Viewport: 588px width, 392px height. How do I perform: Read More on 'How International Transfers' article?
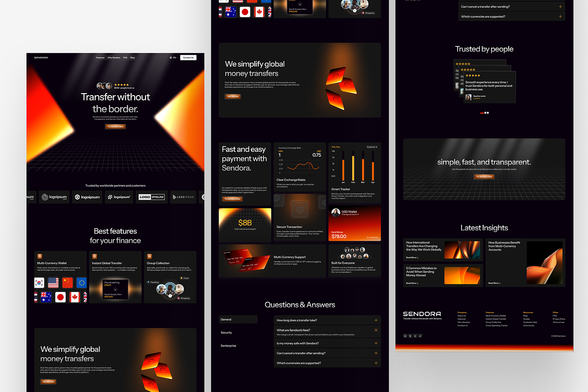tap(412, 257)
